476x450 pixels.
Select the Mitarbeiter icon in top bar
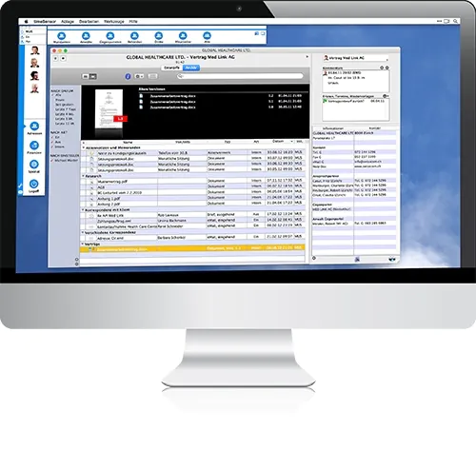(183, 36)
